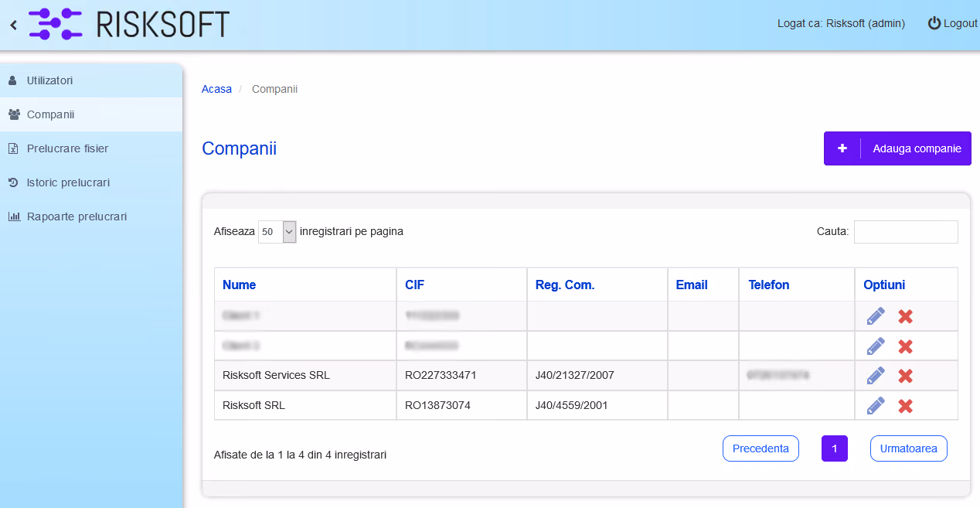Click the Prelucrare fisier file icon
Screen dimensions: 980x508
12,148
